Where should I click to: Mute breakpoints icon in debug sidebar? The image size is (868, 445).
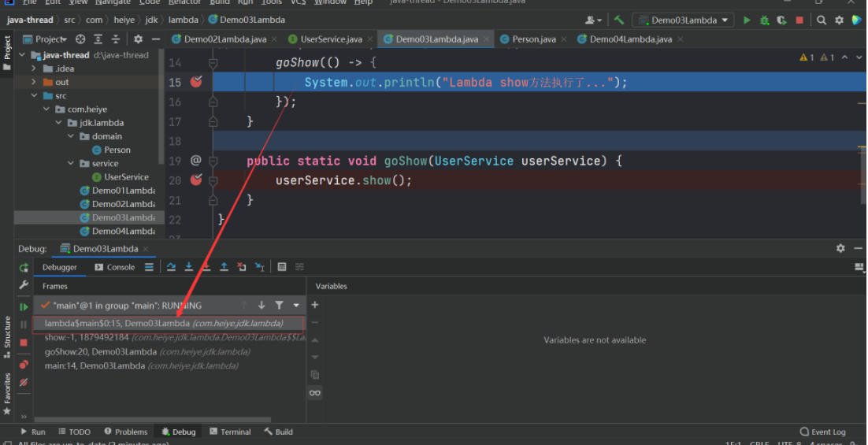[24, 382]
